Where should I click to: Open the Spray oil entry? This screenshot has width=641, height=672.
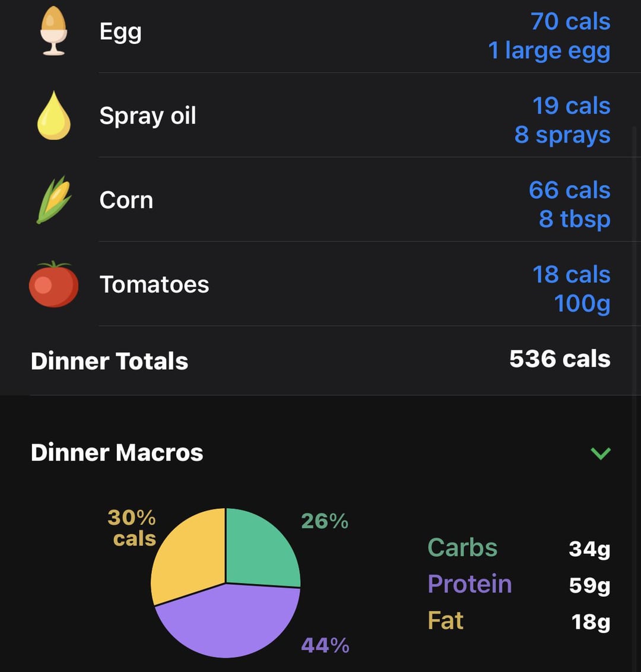(320, 115)
